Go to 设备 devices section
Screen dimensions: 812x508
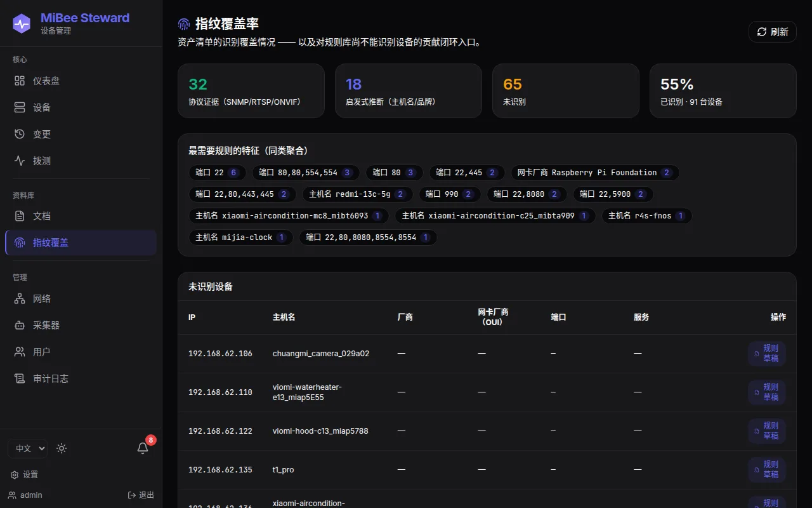[81, 107]
